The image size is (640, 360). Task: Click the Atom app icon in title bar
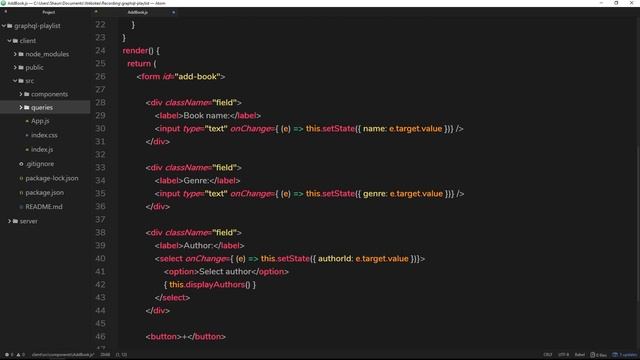(x=3, y=3)
